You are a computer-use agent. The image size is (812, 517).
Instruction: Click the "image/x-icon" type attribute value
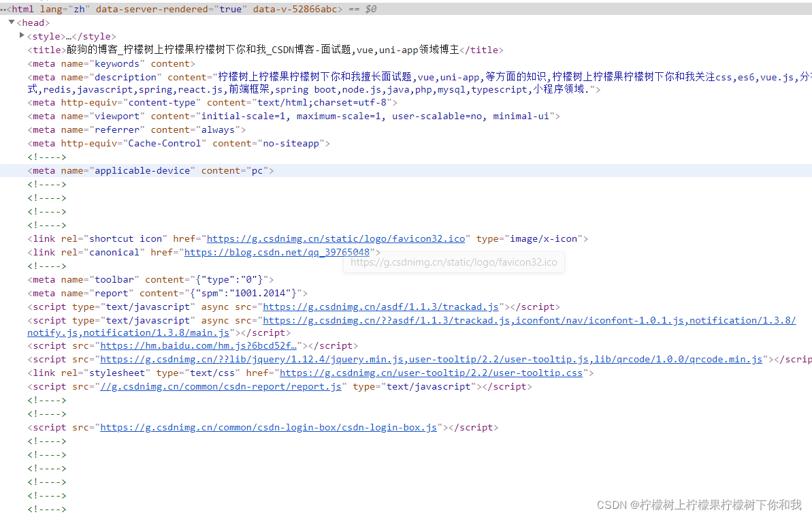544,239
